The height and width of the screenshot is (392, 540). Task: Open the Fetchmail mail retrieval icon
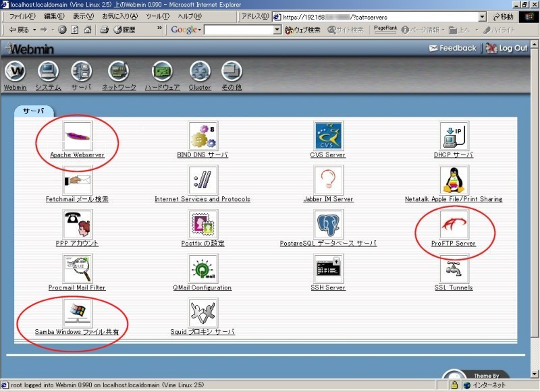click(78, 179)
